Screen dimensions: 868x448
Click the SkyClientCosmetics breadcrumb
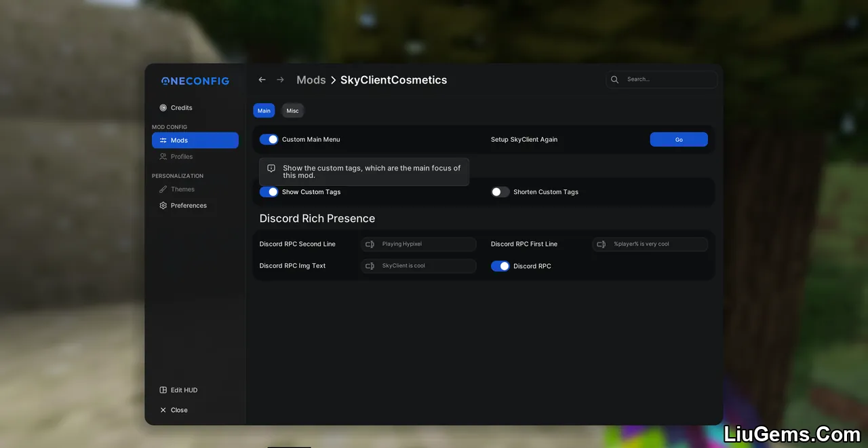pyautogui.click(x=393, y=80)
